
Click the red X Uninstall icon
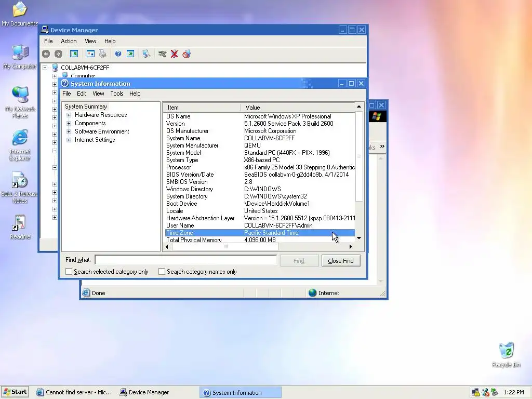click(x=174, y=54)
